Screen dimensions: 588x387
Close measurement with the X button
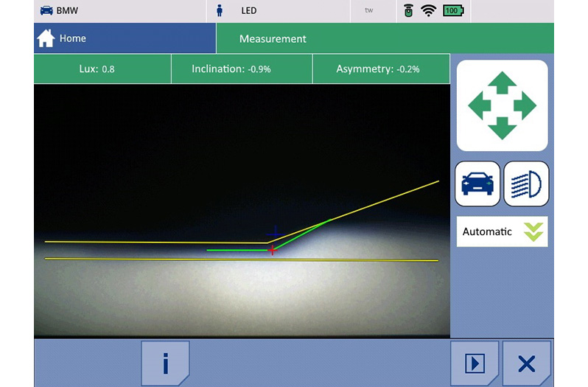click(x=526, y=363)
